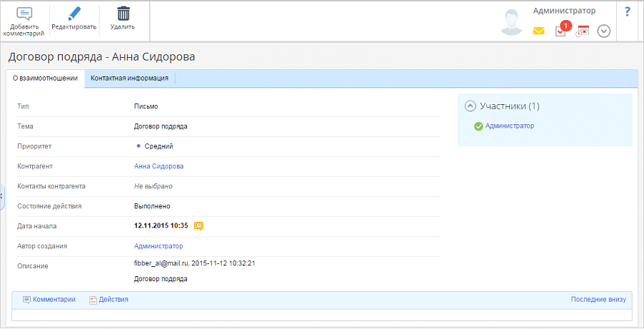The image size is (644, 329).
Task: Open help via the question mark
Action: [628, 11]
